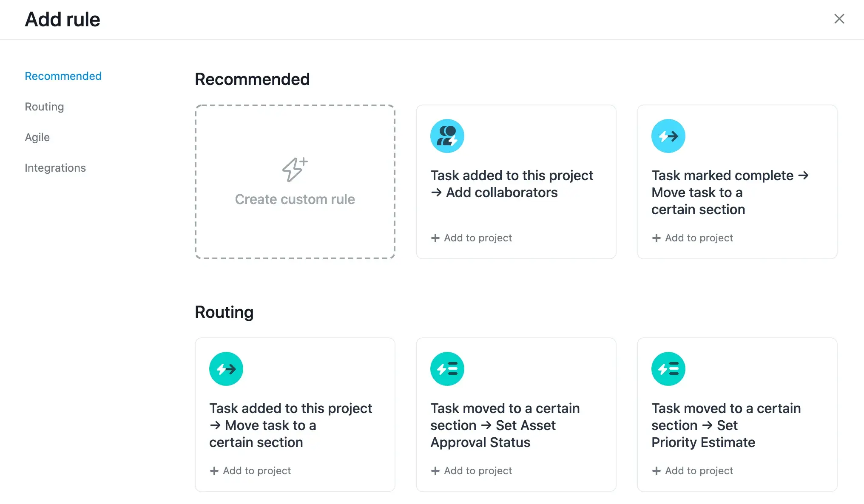Click the section move routing icon
Viewport: 864px width, 504px height.
coord(226,369)
